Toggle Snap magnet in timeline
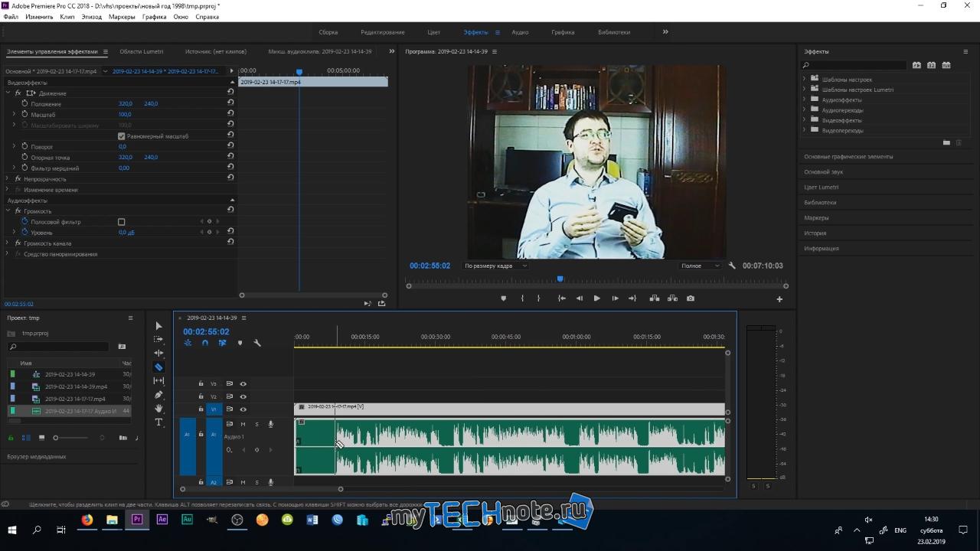Viewport: 980px width, 551px height. (205, 343)
